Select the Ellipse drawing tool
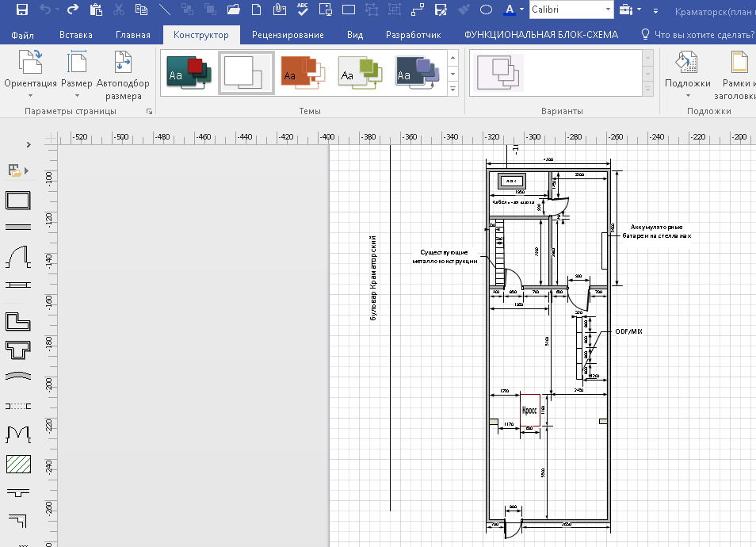 coord(486,10)
